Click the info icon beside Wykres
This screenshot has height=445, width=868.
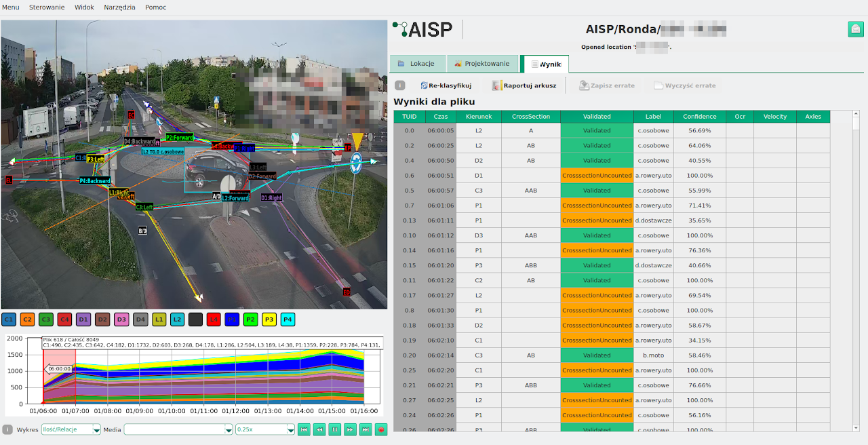click(x=7, y=429)
